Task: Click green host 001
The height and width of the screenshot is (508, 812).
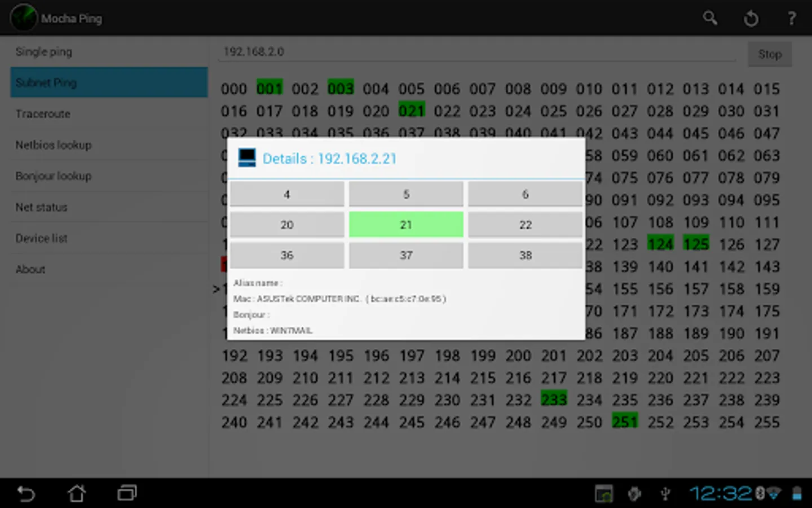Action: (x=270, y=88)
